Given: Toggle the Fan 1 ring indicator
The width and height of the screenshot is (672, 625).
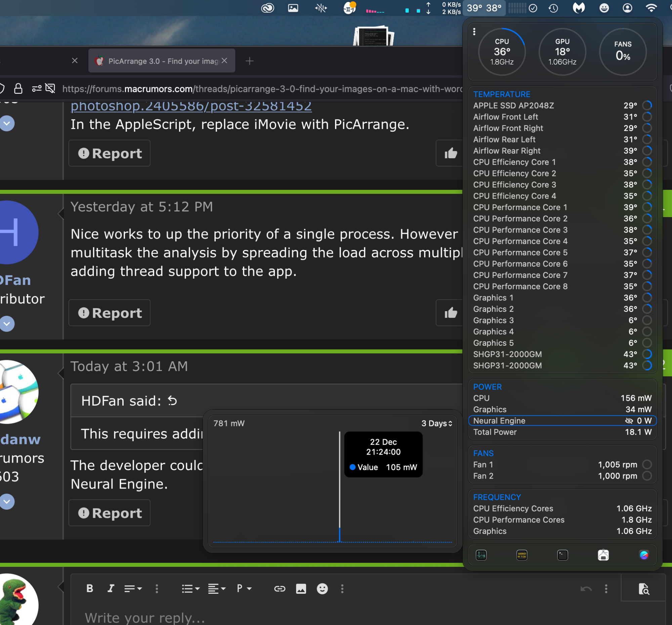Looking at the screenshot, I should (x=647, y=464).
